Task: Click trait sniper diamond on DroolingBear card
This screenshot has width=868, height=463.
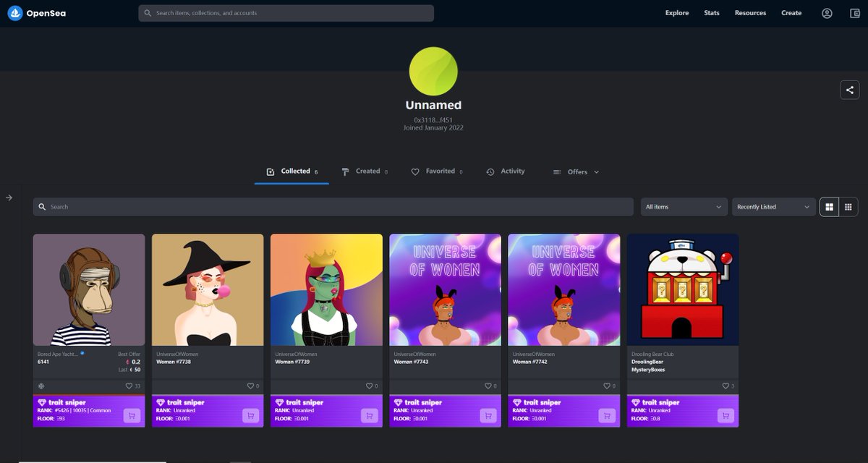Action: coord(636,402)
